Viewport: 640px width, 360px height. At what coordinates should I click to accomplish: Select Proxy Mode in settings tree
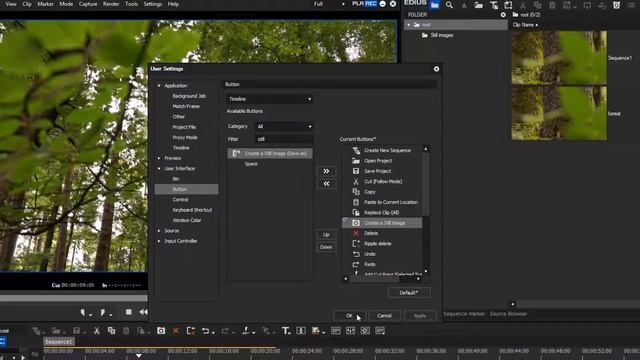tap(185, 138)
